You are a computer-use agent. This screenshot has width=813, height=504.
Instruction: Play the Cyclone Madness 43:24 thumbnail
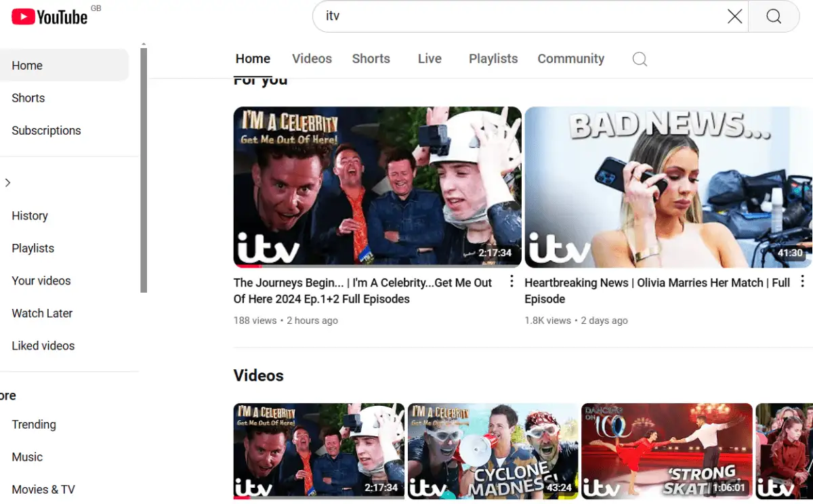coord(493,452)
